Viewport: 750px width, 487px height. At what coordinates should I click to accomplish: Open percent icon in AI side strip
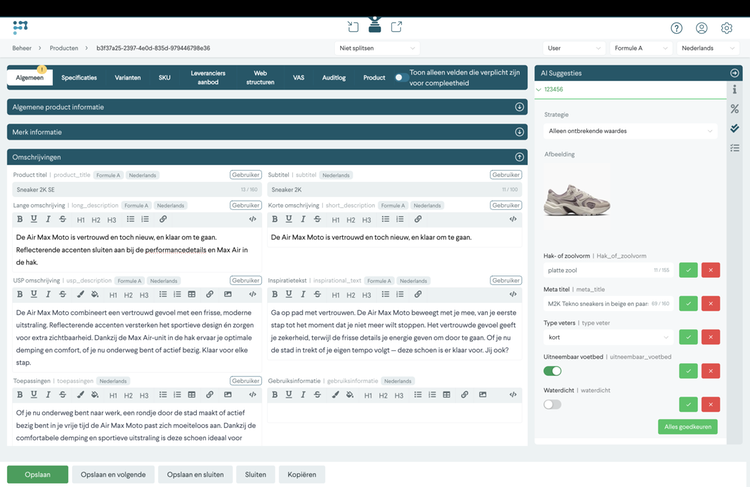coord(735,109)
